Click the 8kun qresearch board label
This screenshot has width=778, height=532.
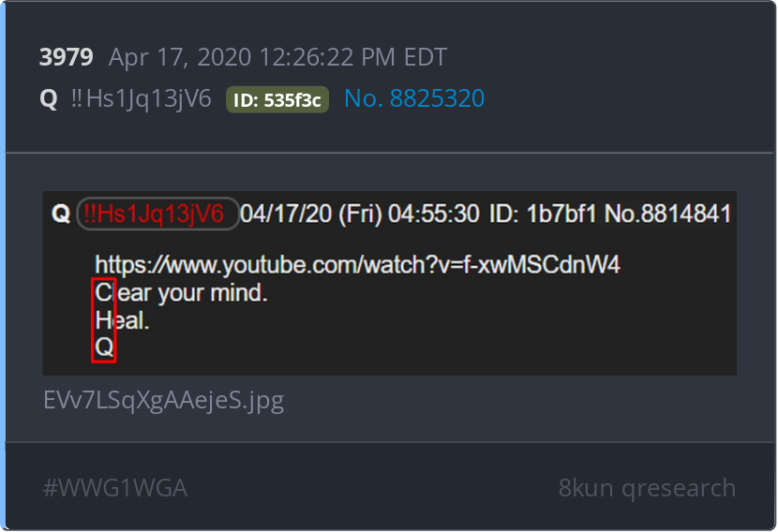pyautogui.click(x=647, y=488)
